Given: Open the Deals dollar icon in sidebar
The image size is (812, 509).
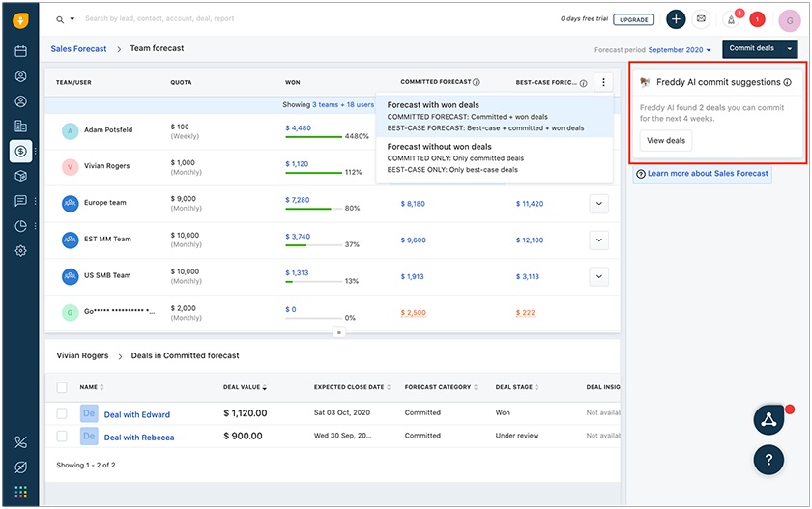Looking at the screenshot, I should (20, 151).
